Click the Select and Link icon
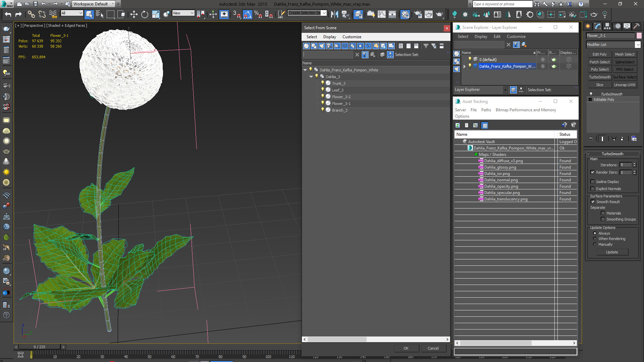 (31, 14)
